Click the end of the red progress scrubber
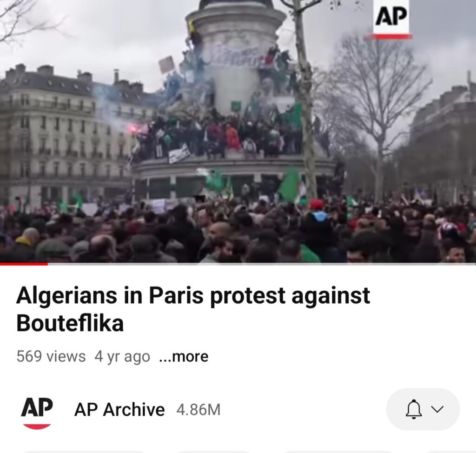Image resolution: width=476 pixels, height=453 pixels. 47,264
